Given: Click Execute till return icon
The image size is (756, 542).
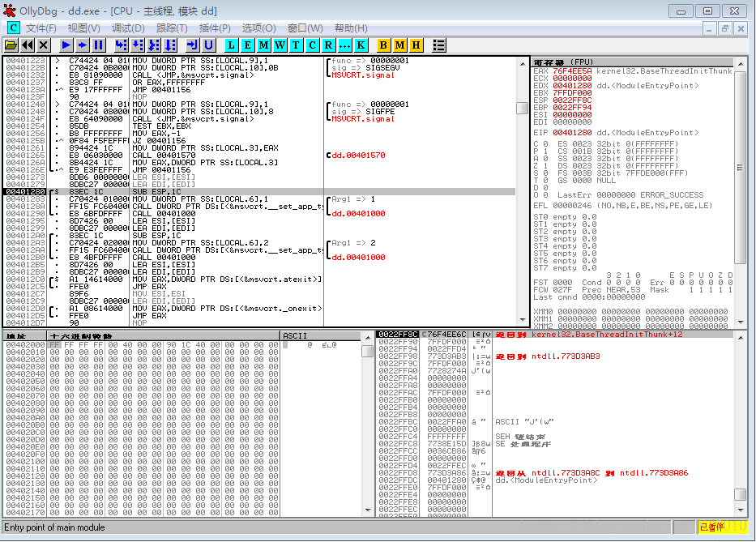Looking at the screenshot, I should (x=192, y=45).
